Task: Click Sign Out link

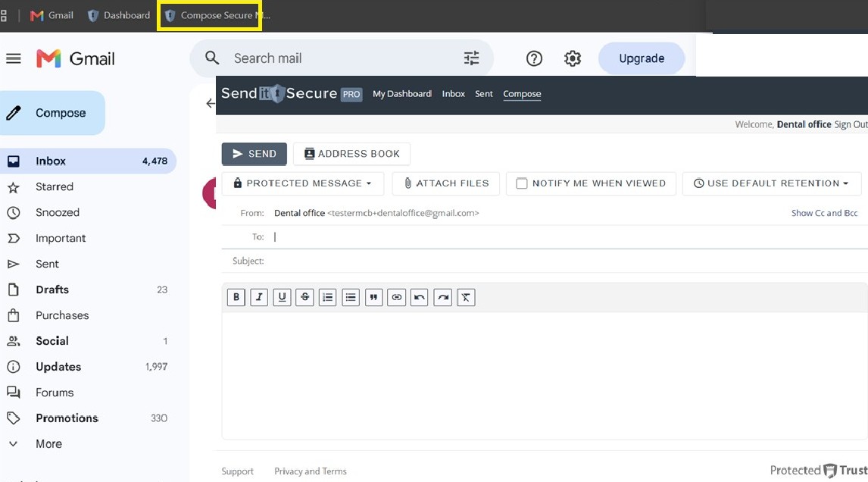Action: tap(851, 124)
